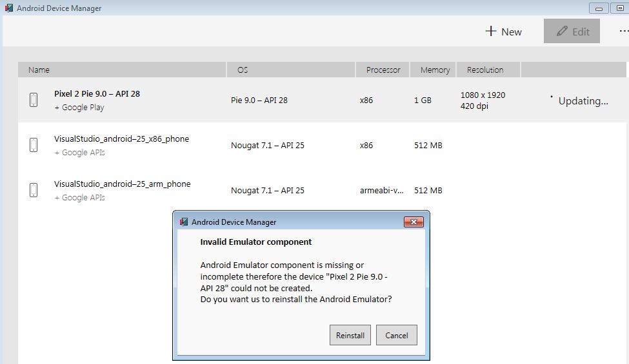This screenshot has width=629, height=364.
Task: Click 512 MB memory of x86_phone row
Action: pos(428,146)
